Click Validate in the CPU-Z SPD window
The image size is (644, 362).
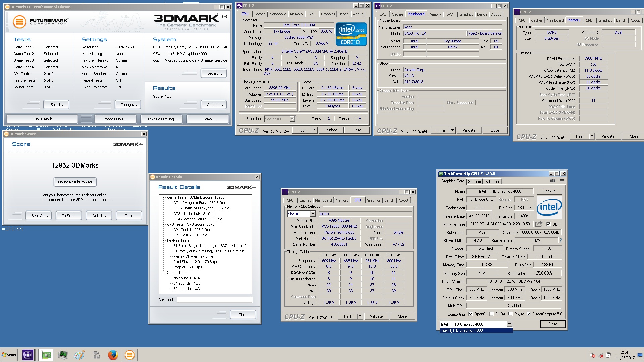point(376,316)
